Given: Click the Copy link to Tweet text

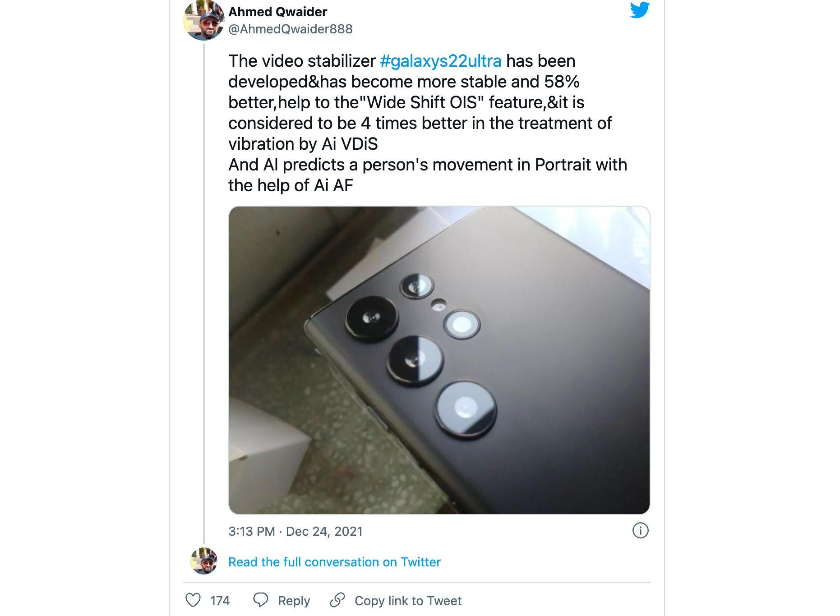Looking at the screenshot, I should (408, 601).
